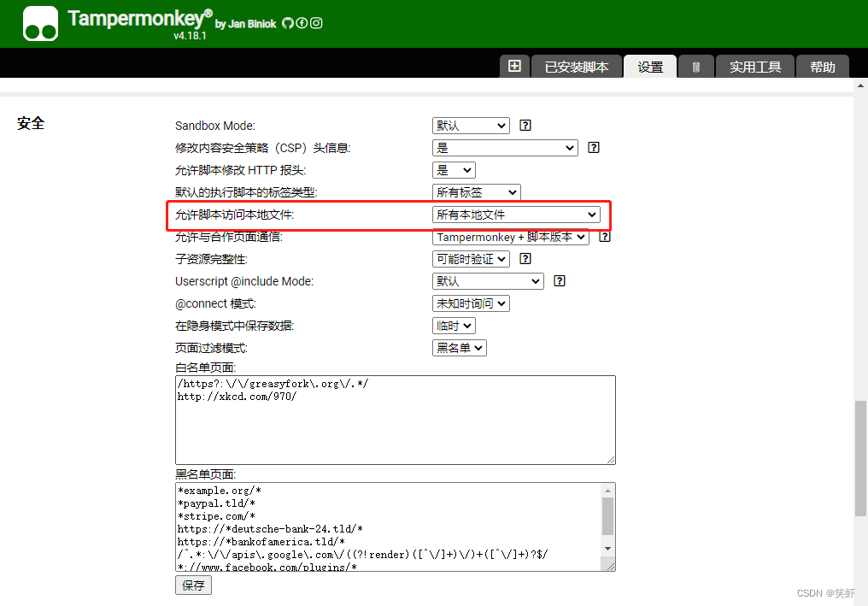Click the *stripe.com/* blacklist entry

point(216,516)
